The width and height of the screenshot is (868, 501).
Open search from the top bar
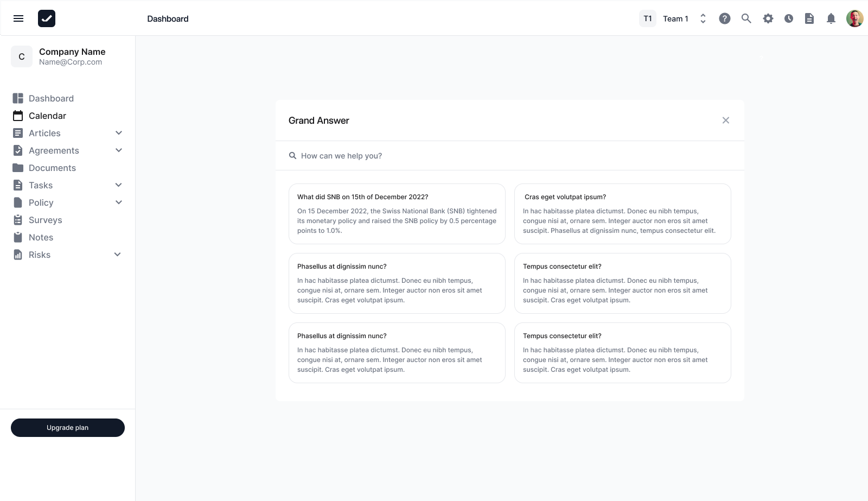[746, 18]
